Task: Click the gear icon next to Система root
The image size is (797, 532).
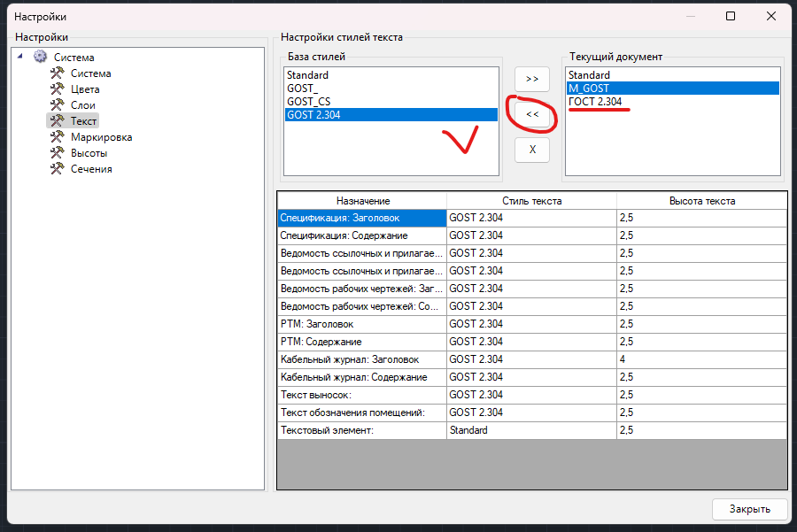Action: point(40,58)
